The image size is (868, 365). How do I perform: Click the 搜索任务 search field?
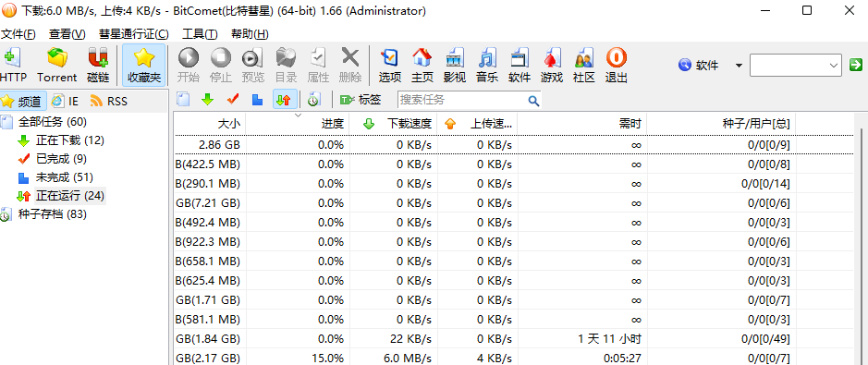(461, 100)
